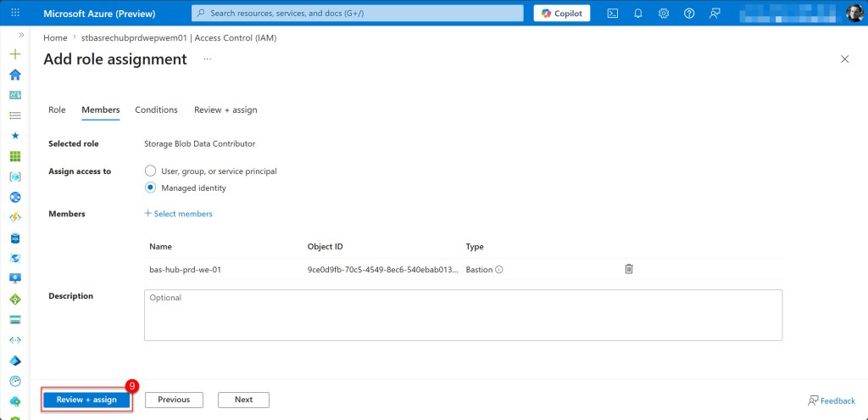Click the Home icon in sidebar
This screenshot has height=420, width=868.
point(14,74)
